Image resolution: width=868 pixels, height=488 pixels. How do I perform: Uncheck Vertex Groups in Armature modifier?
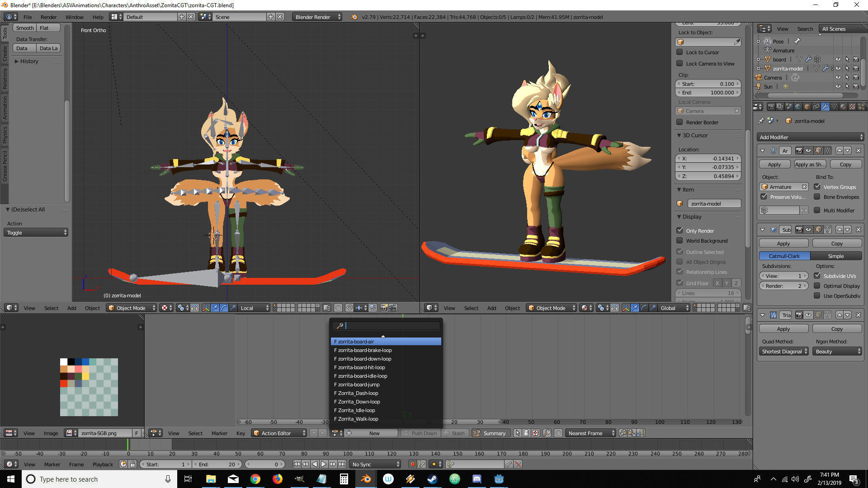pyautogui.click(x=817, y=187)
